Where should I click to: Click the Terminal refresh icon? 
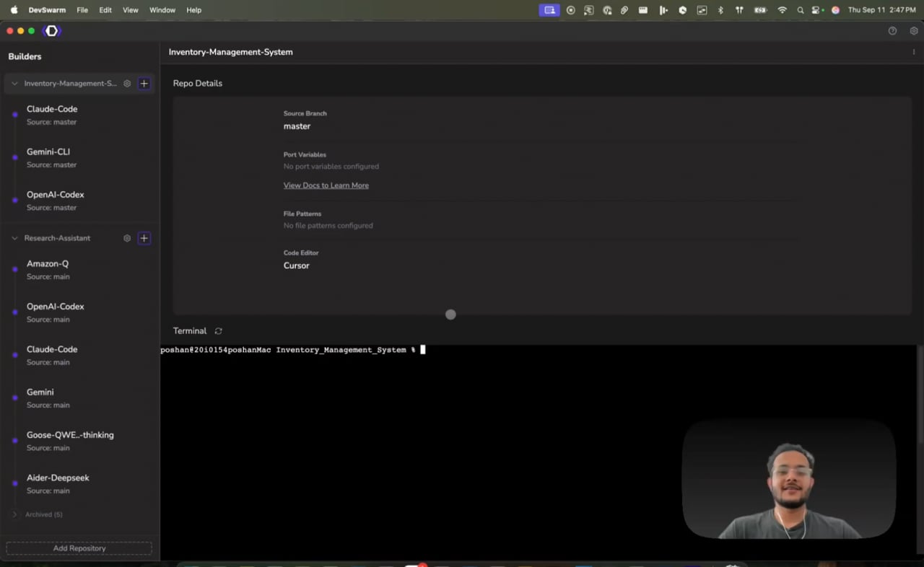pos(218,331)
